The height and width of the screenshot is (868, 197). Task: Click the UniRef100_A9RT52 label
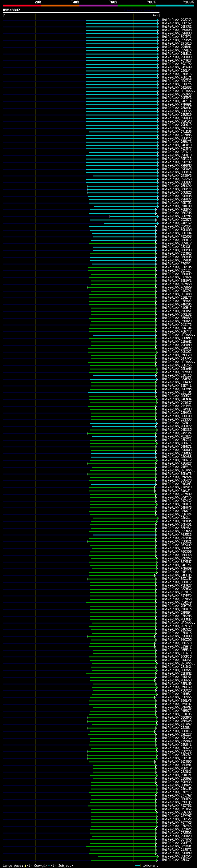[177, 203]
